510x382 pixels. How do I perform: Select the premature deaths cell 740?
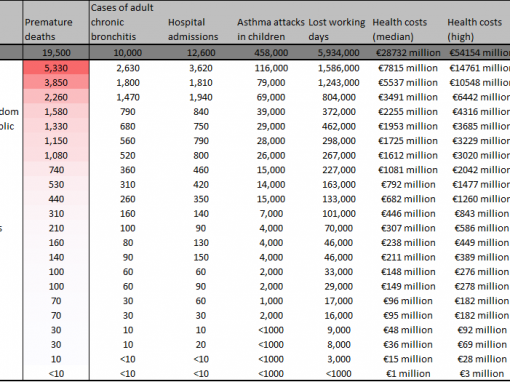[56, 170]
